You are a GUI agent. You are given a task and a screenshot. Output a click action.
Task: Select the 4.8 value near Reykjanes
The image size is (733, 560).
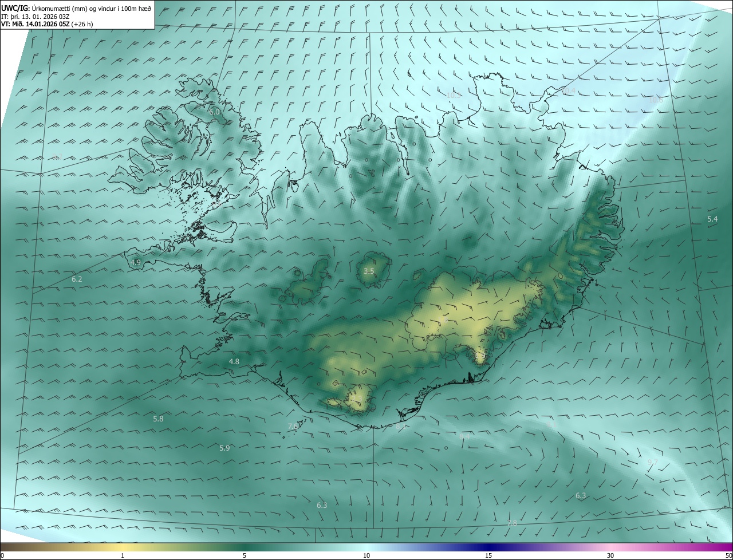[x=234, y=361]
